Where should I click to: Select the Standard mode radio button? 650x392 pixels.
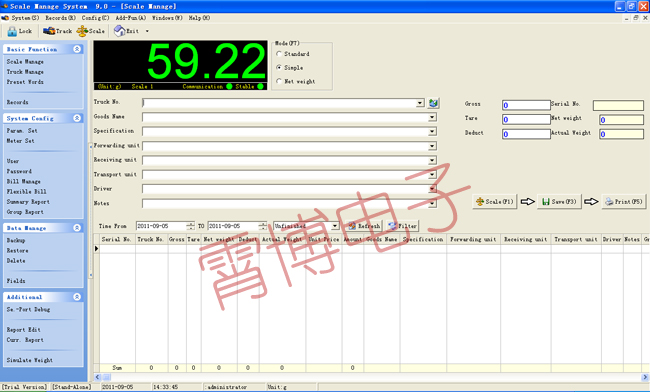point(279,54)
